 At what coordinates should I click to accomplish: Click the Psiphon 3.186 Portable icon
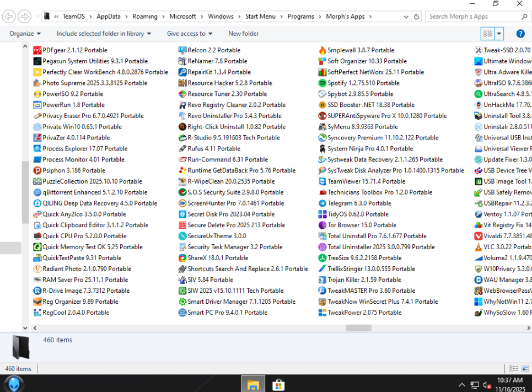(x=37, y=170)
